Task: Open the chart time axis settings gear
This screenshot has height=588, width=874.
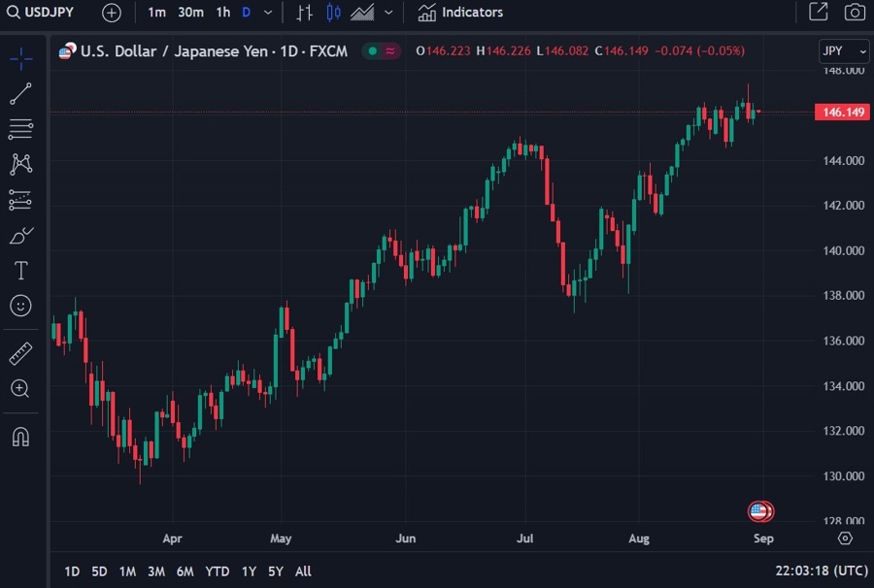Action: point(845,539)
